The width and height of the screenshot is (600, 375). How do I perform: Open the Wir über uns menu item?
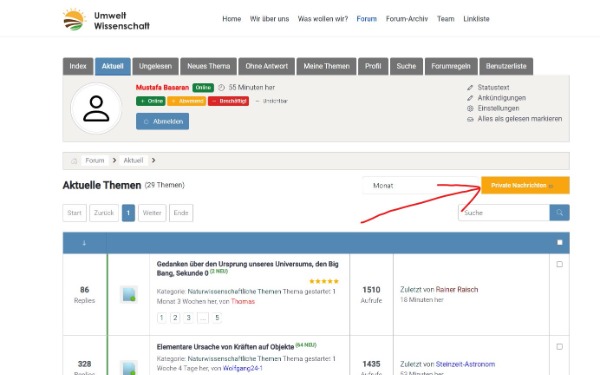click(x=269, y=19)
